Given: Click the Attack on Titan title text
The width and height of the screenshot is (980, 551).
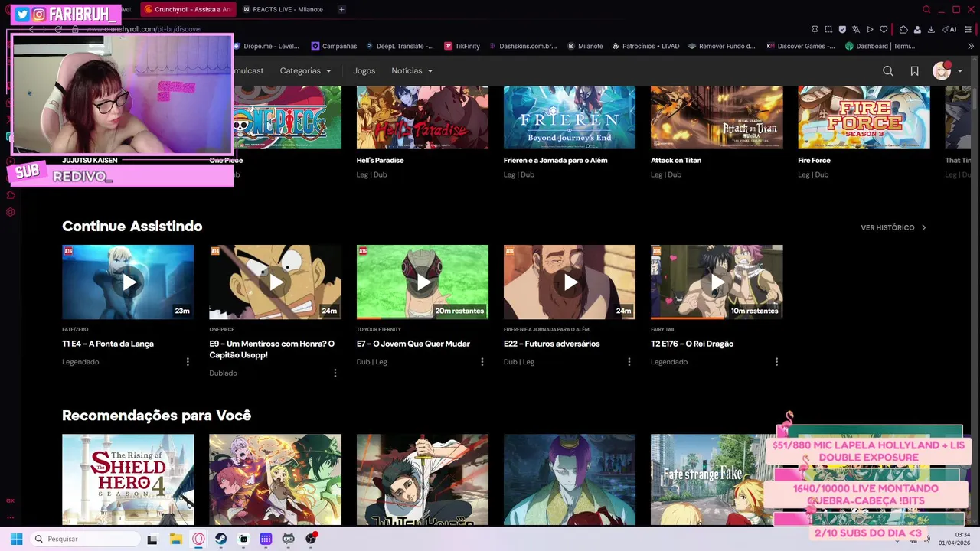Looking at the screenshot, I should 676,161.
